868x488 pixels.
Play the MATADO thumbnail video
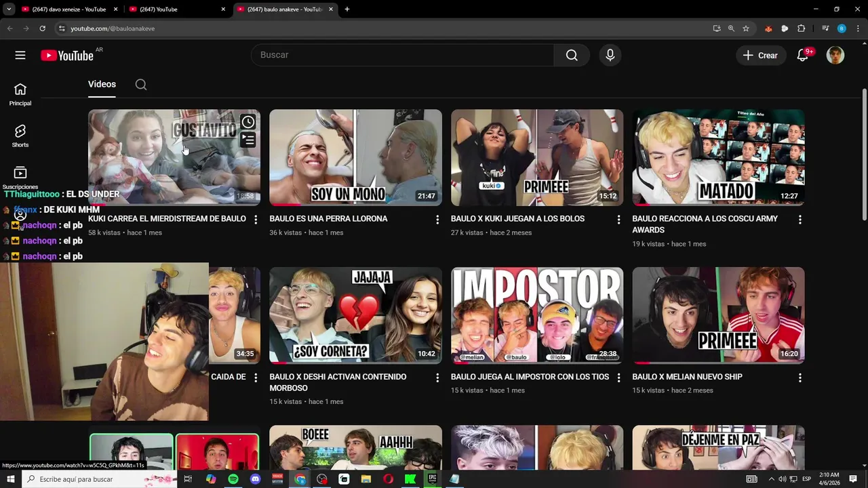coord(718,157)
